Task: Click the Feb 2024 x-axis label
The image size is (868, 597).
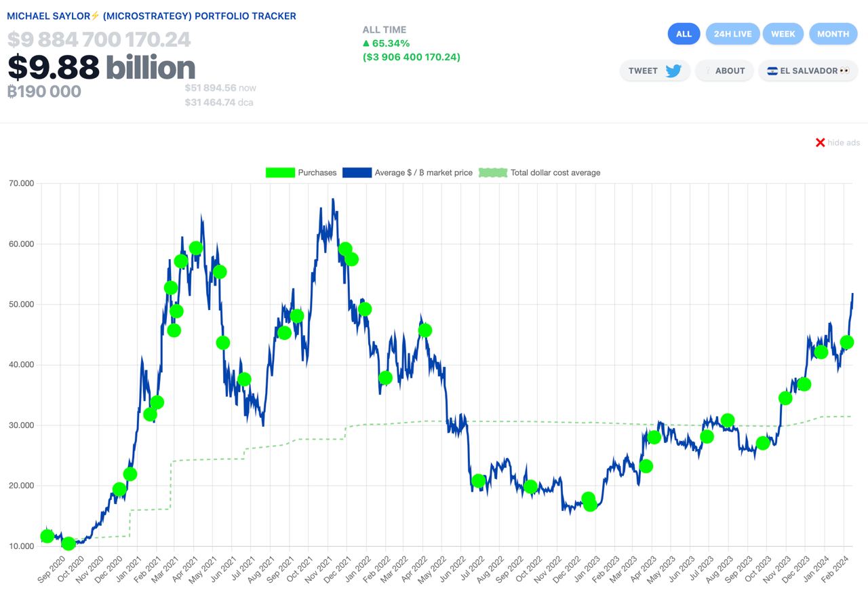Action: [x=837, y=569]
